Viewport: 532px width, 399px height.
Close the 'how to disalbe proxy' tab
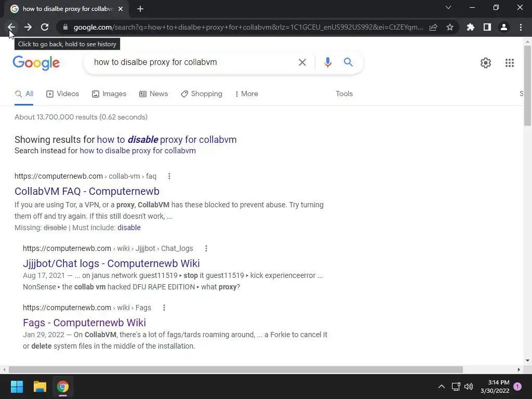[x=121, y=9]
